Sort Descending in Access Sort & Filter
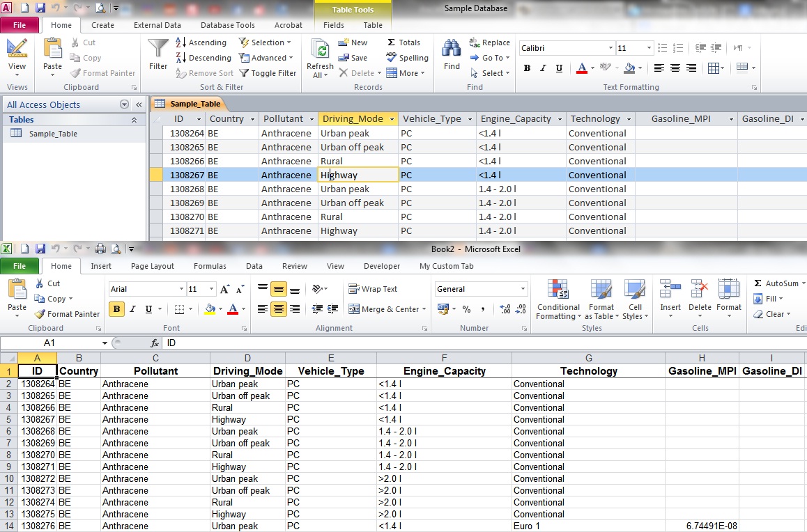Screen dimensions: 807x532 203,58
